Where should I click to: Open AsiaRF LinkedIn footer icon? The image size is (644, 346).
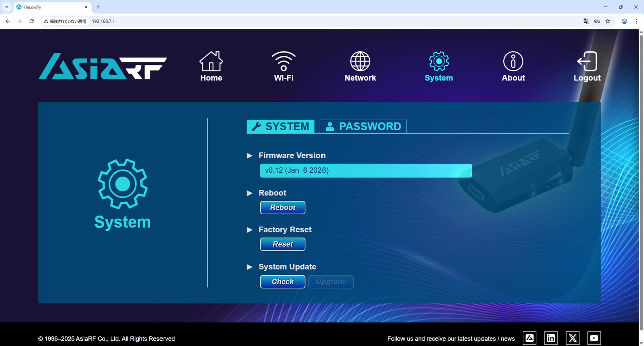[x=551, y=338]
